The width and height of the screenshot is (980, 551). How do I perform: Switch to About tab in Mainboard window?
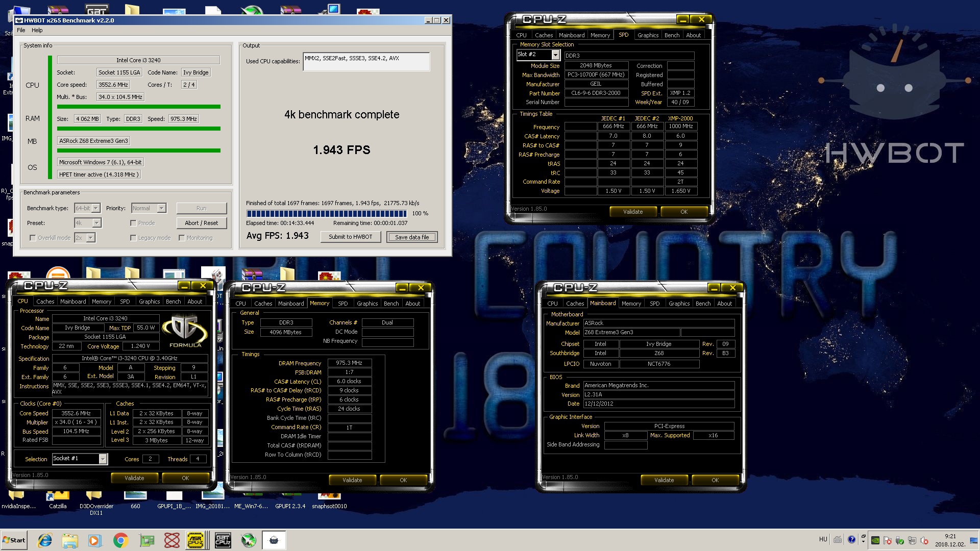tap(724, 304)
